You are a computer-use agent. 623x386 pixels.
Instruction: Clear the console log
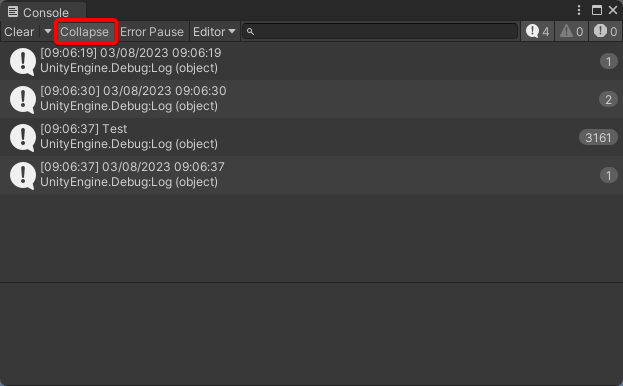click(19, 32)
